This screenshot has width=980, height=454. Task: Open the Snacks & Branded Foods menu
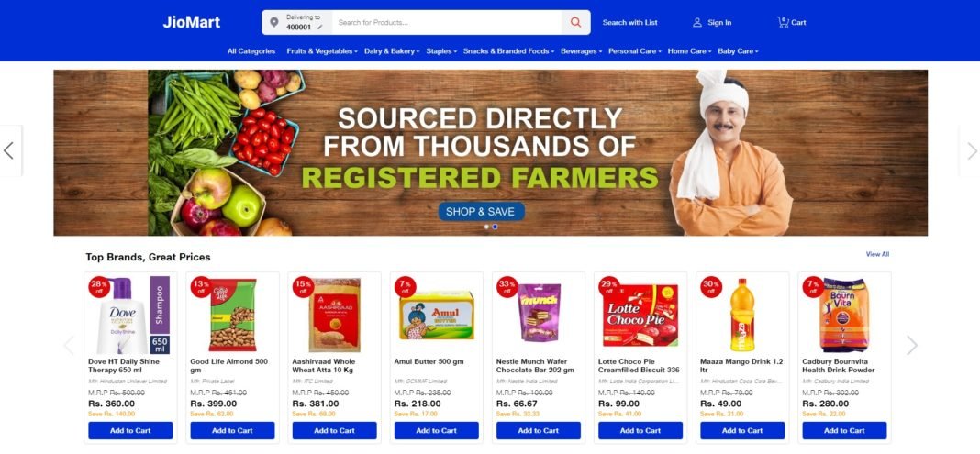508,51
